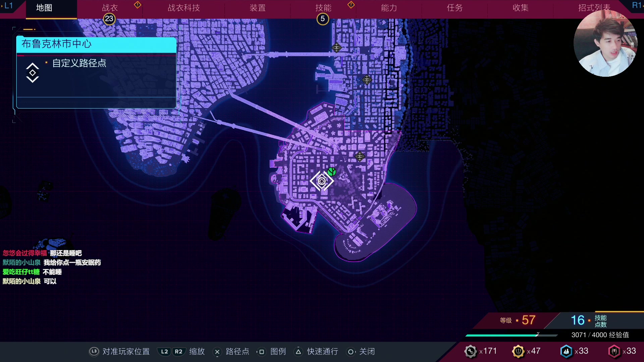Click chat message 那还是睡吧

pyautogui.click(x=66, y=253)
